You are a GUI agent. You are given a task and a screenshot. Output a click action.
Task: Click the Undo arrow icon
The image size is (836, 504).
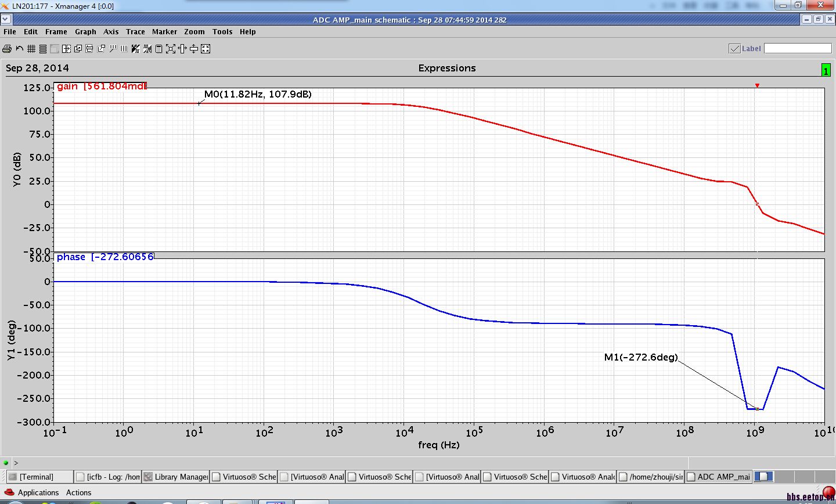tap(20, 49)
